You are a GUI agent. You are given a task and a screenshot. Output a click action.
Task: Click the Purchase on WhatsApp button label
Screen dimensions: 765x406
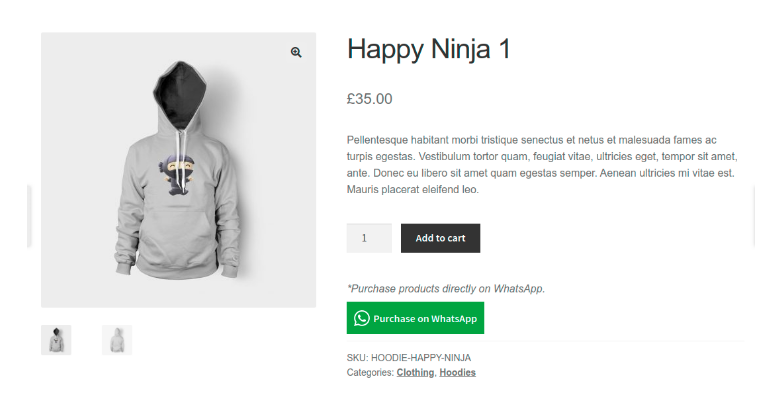(425, 319)
